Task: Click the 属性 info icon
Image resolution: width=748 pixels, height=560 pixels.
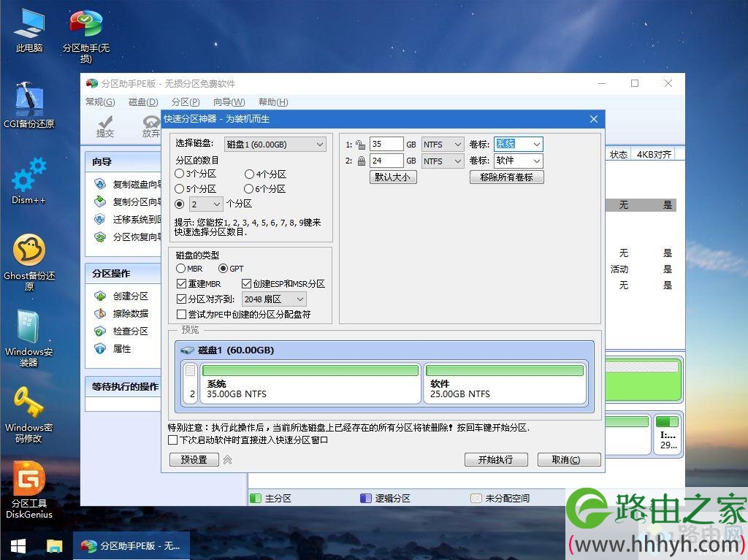Action: pyautogui.click(x=99, y=349)
